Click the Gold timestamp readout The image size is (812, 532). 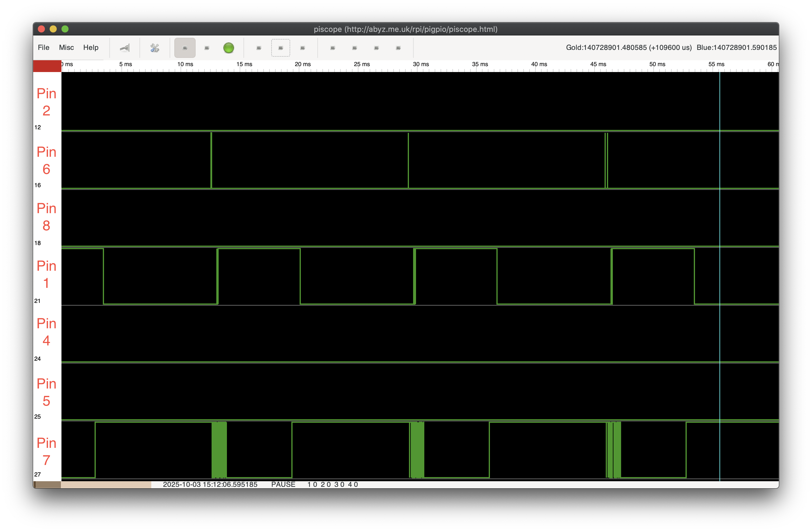click(629, 48)
